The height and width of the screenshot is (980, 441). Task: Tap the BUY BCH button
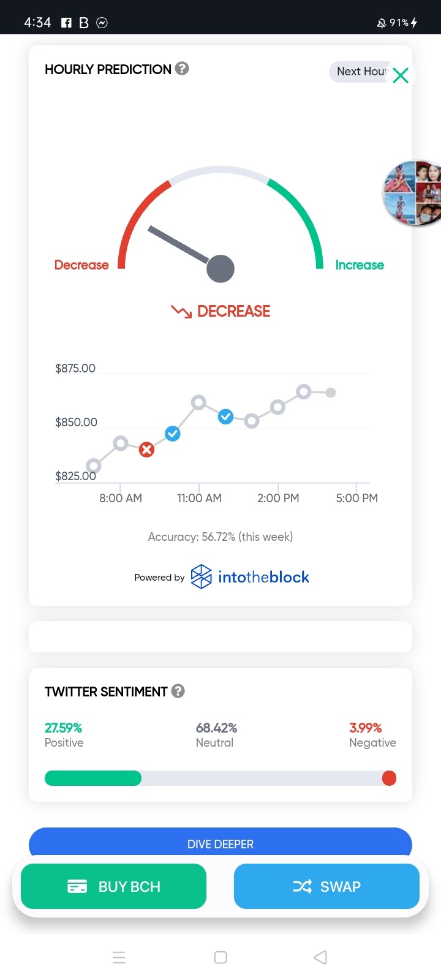tap(113, 886)
